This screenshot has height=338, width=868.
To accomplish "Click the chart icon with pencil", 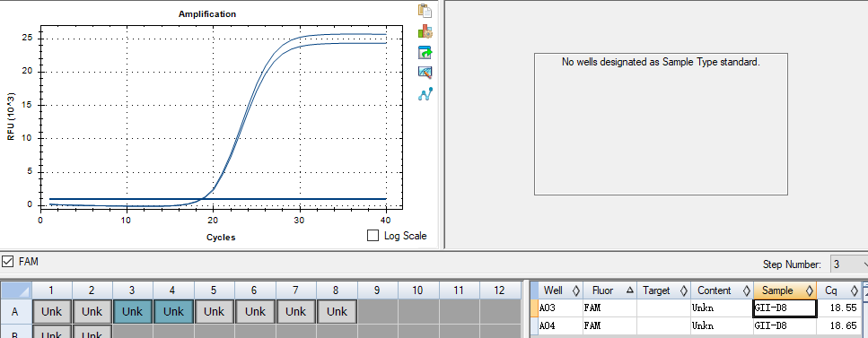I will [x=425, y=73].
